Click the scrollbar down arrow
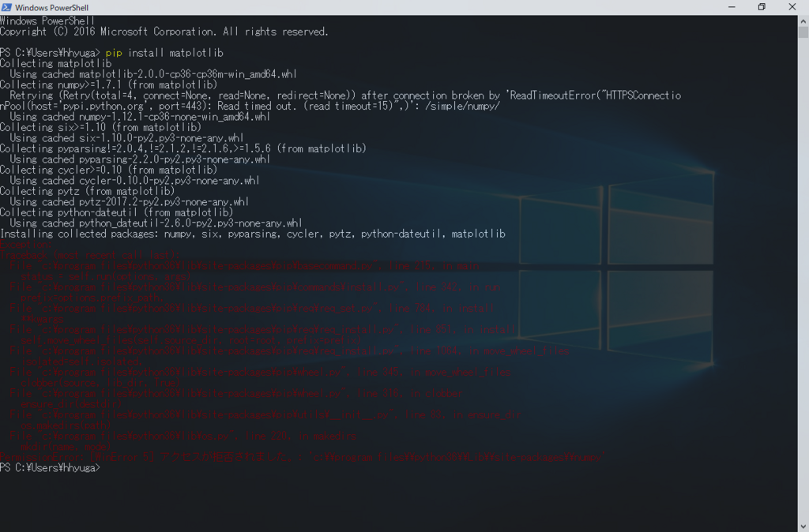The width and height of the screenshot is (809, 532). 803,526
